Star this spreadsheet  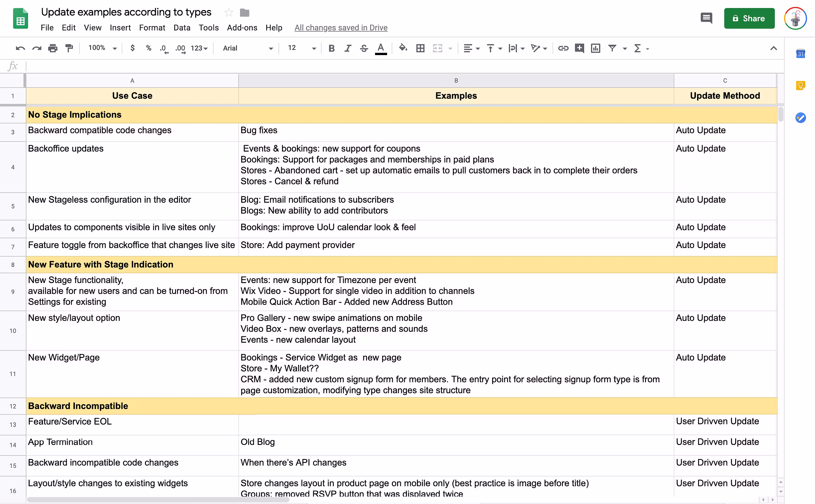pos(228,13)
